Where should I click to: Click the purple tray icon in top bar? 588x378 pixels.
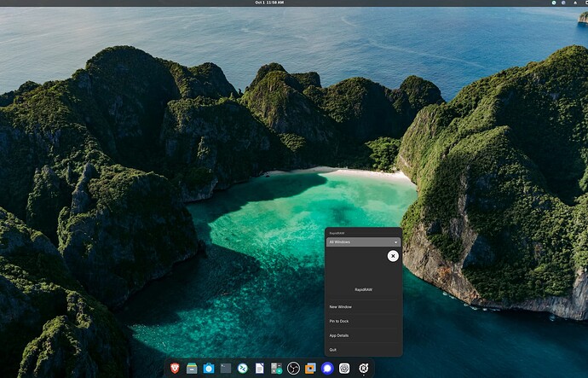tap(563, 3)
